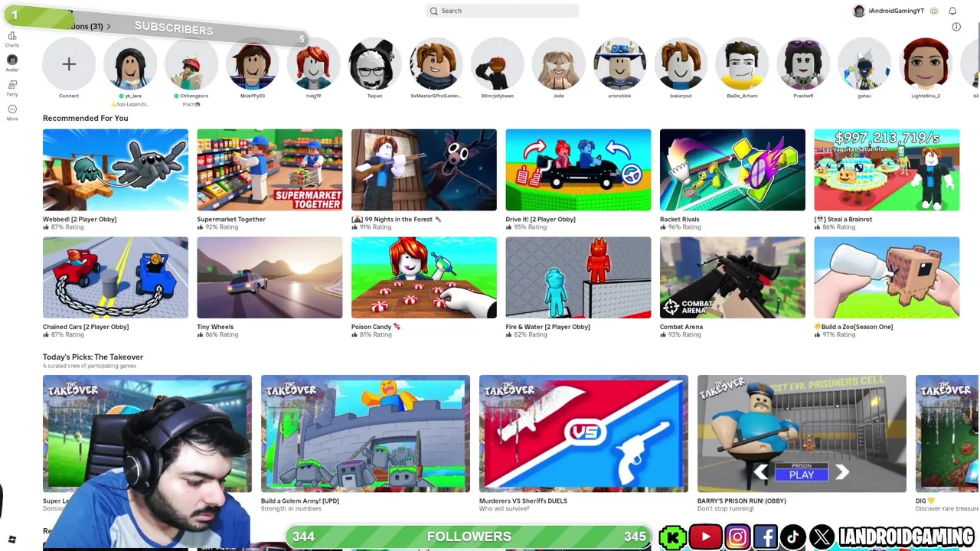The image size is (980, 551).
Task: Click 'Strength in numbers' subtitle
Action: click(x=290, y=509)
